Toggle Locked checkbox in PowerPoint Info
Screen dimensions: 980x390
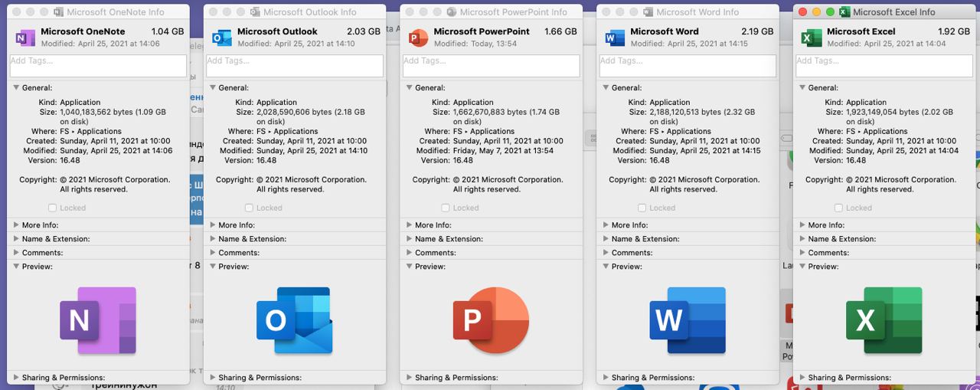[x=446, y=208]
